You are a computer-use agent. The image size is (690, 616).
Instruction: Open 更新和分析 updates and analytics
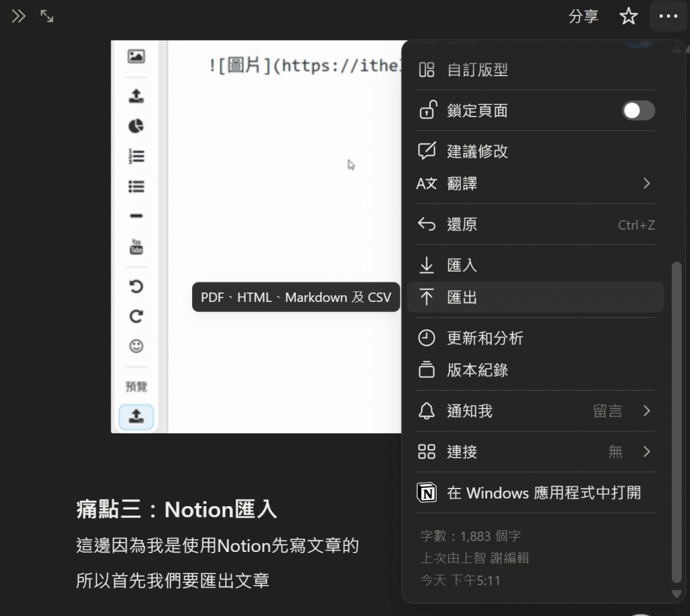(x=535, y=338)
